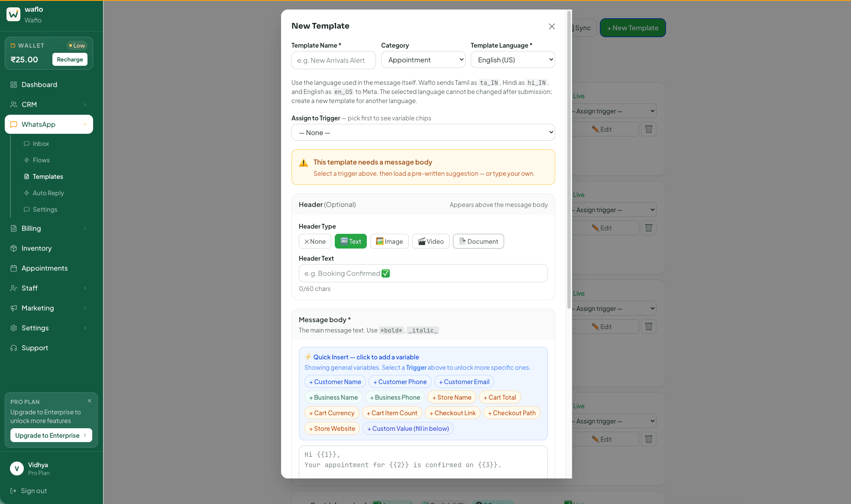Click the Waflo logo icon
Screen dimensions: 851x504
coord(13,14)
